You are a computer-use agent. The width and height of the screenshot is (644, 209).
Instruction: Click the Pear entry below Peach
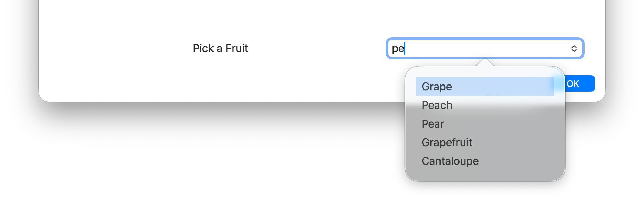433,124
